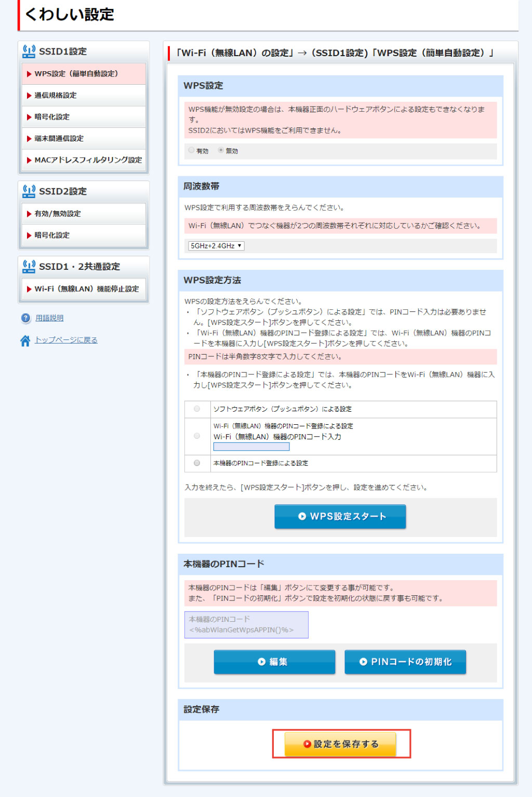Open MACアドレスフィルタリング設定 menu item
The width and height of the screenshot is (532, 797).
click(84, 160)
